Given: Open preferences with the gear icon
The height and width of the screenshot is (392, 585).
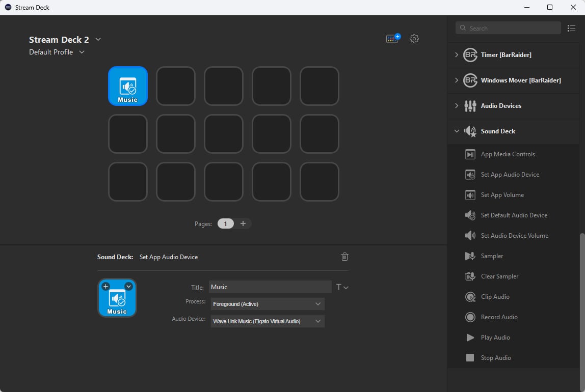Looking at the screenshot, I should (414, 39).
